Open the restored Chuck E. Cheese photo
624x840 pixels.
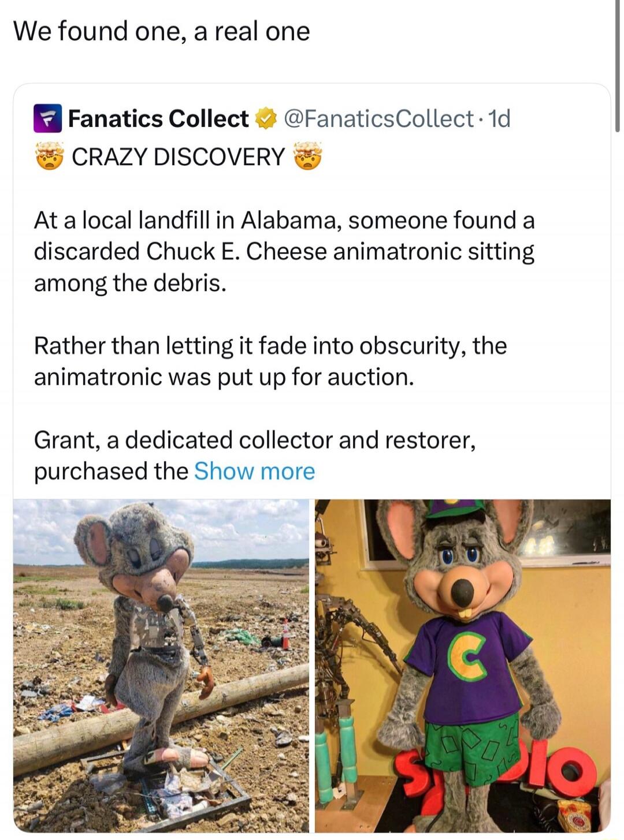click(x=462, y=664)
